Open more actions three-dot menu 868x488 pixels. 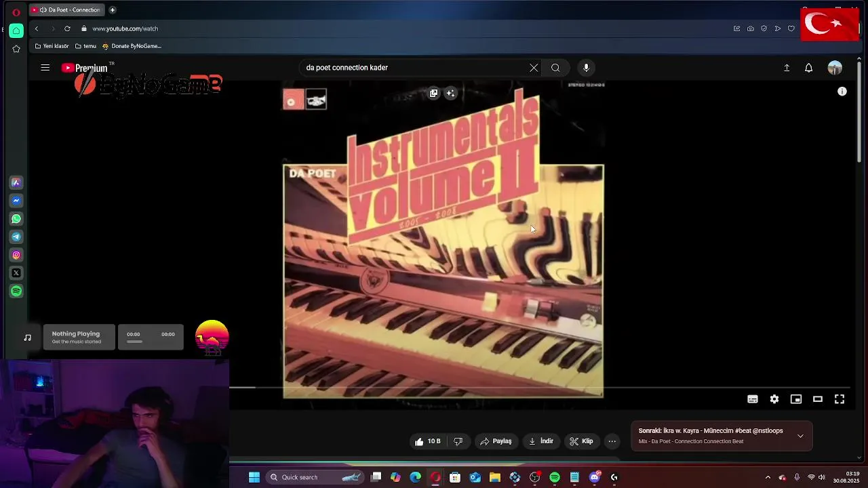(612, 441)
